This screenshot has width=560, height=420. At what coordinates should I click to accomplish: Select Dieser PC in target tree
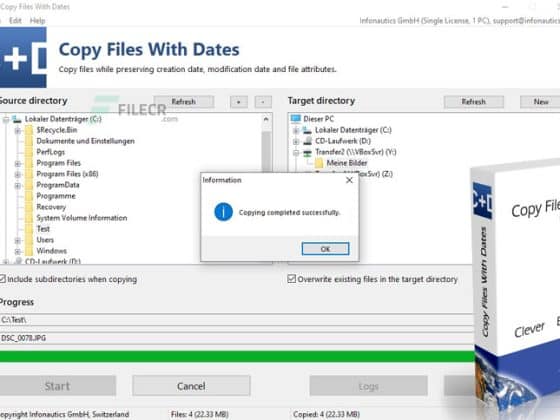(x=319, y=119)
